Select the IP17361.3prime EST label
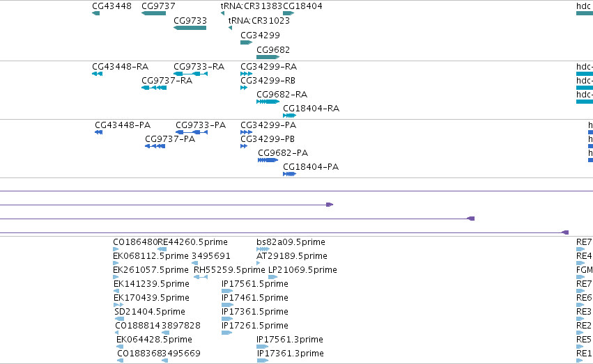 click(x=291, y=354)
